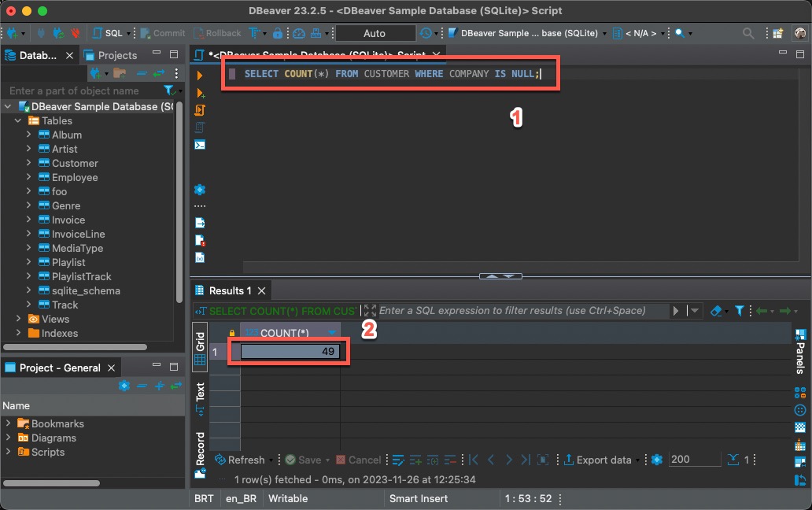This screenshot has height=510, width=812.
Task: Click the Project panel horizontal scrollbar
Action: (51, 483)
